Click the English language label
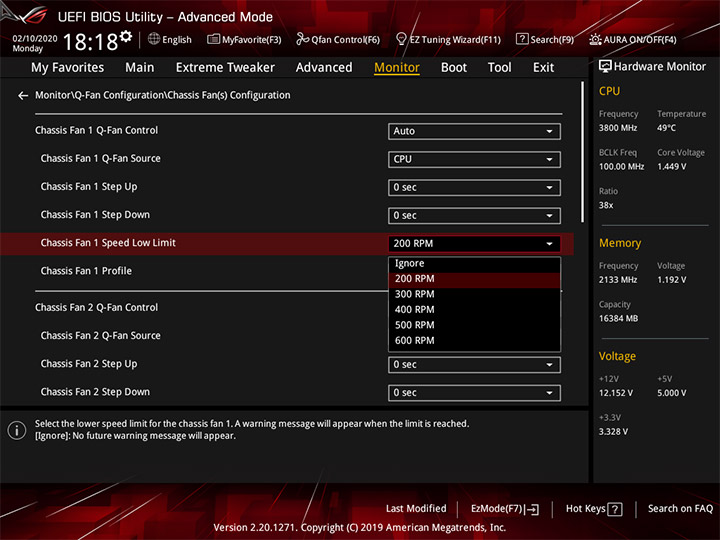Screen dimensions: 720x540 coord(177,39)
